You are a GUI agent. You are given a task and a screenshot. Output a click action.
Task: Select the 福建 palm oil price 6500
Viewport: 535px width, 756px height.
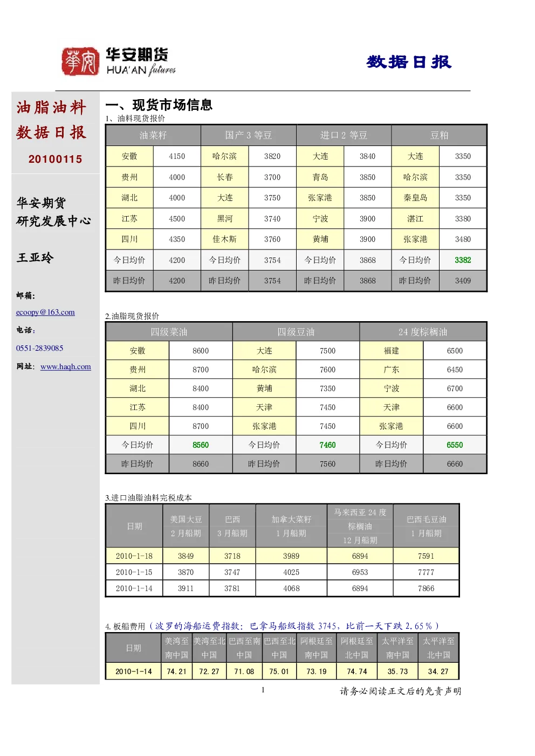(455, 351)
